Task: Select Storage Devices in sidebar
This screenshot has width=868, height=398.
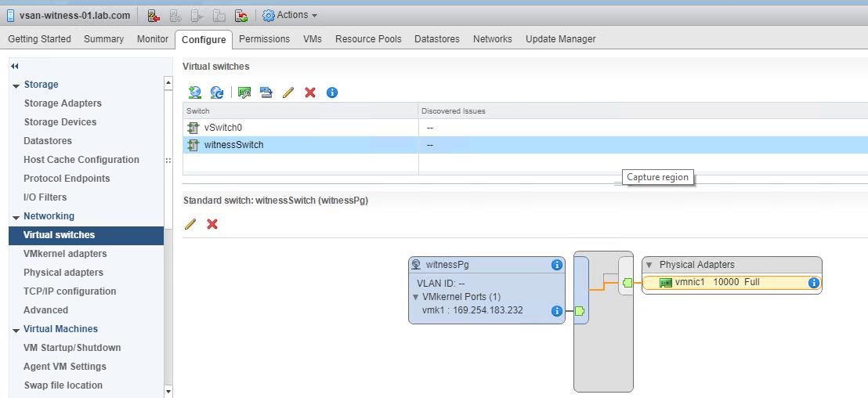Action: [x=60, y=121]
